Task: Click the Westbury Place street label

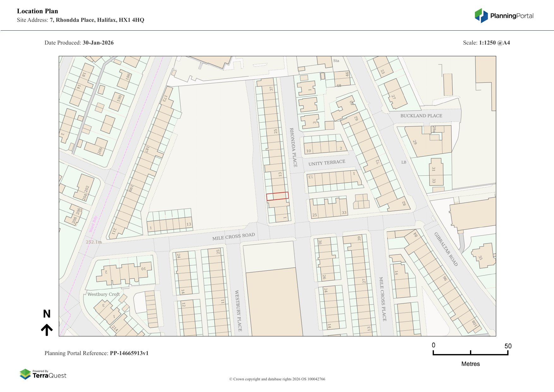Action: (238, 311)
